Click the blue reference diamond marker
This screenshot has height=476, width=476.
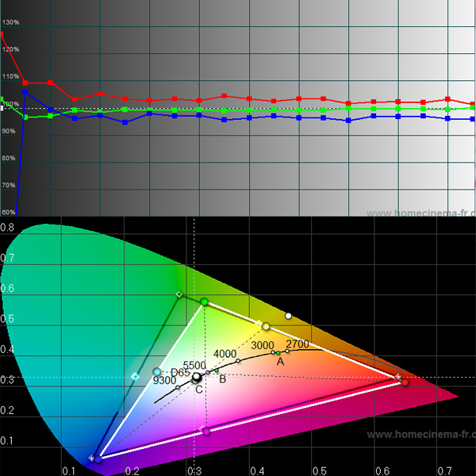click(91, 458)
